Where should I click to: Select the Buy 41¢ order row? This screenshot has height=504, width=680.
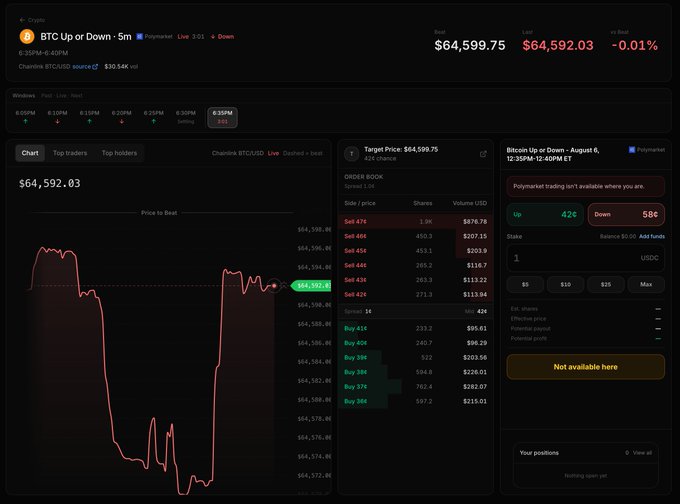click(415, 328)
